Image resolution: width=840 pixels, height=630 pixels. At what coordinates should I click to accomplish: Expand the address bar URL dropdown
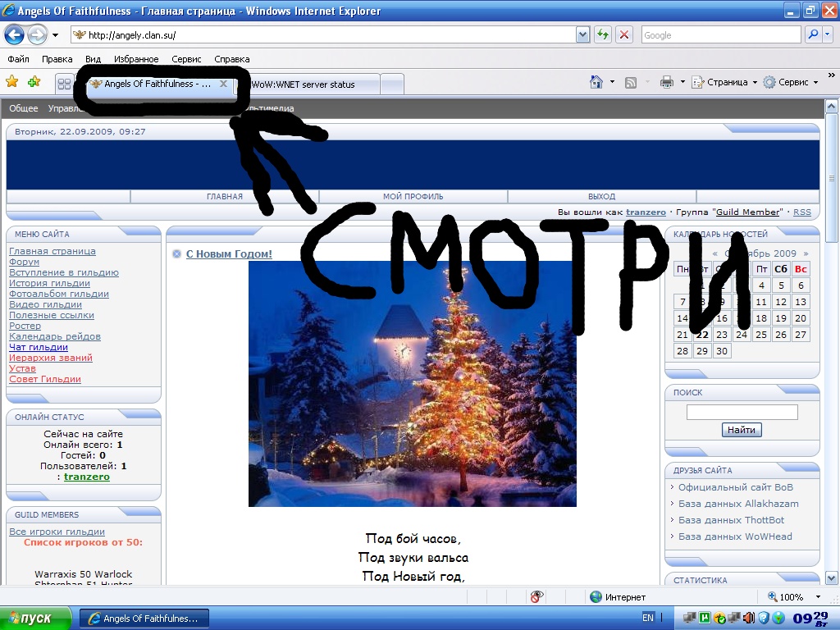[x=583, y=34]
